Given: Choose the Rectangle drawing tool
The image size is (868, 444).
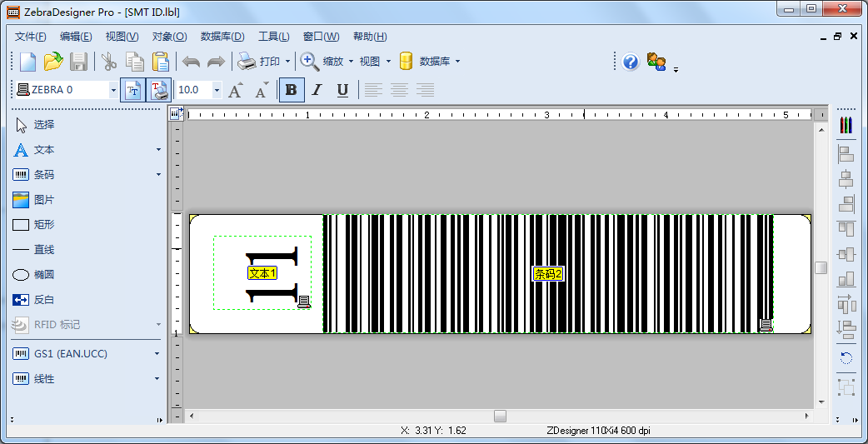Looking at the screenshot, I should 43,225.
